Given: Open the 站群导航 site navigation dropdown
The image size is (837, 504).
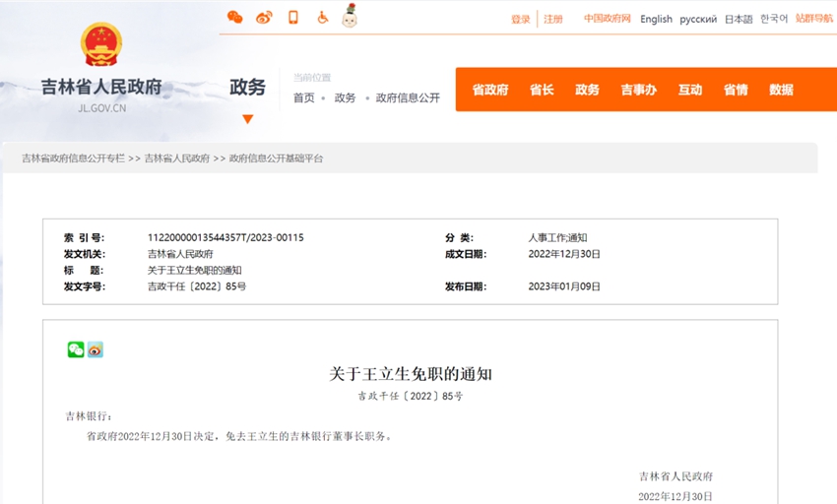Looking at the screenshot, I should [x=813, y=19].
